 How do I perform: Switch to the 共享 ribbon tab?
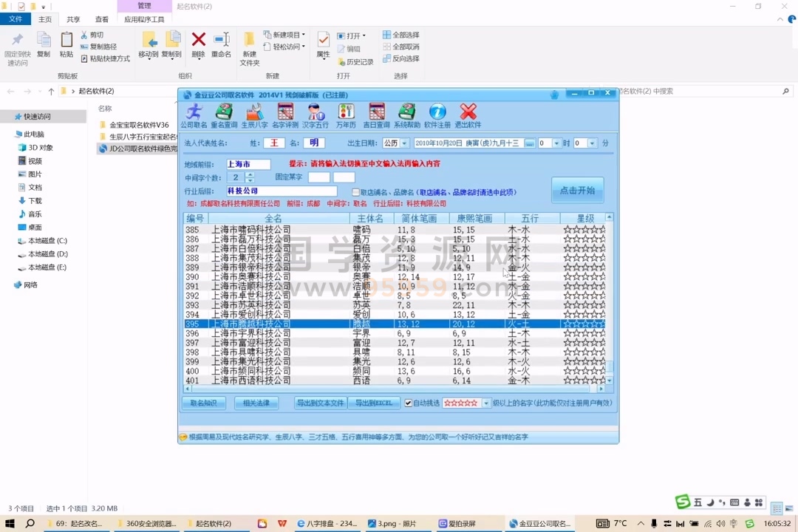[x=73, y=18]
